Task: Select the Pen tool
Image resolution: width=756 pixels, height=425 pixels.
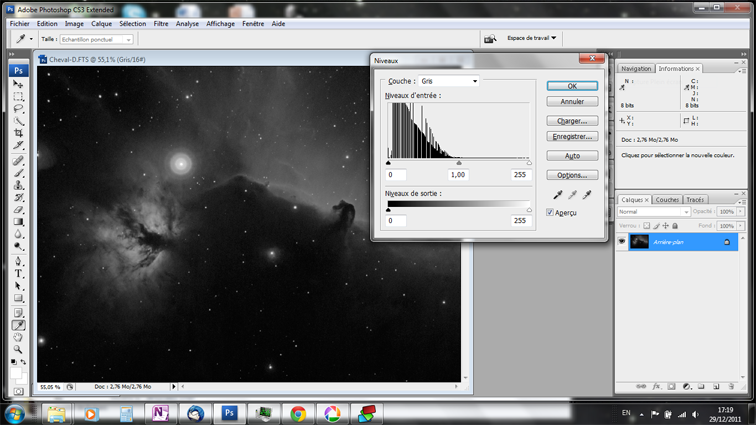Action: tap(18, 261)
